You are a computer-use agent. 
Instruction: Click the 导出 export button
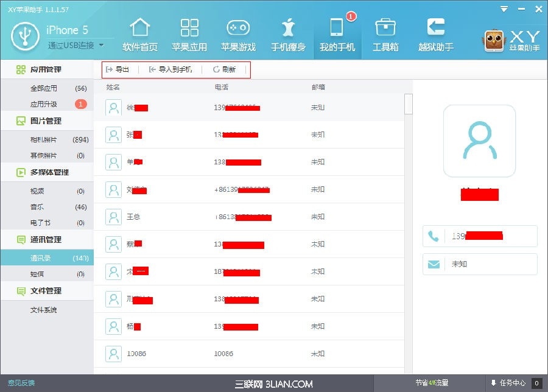pyautogui.click(x=118, y=70)
